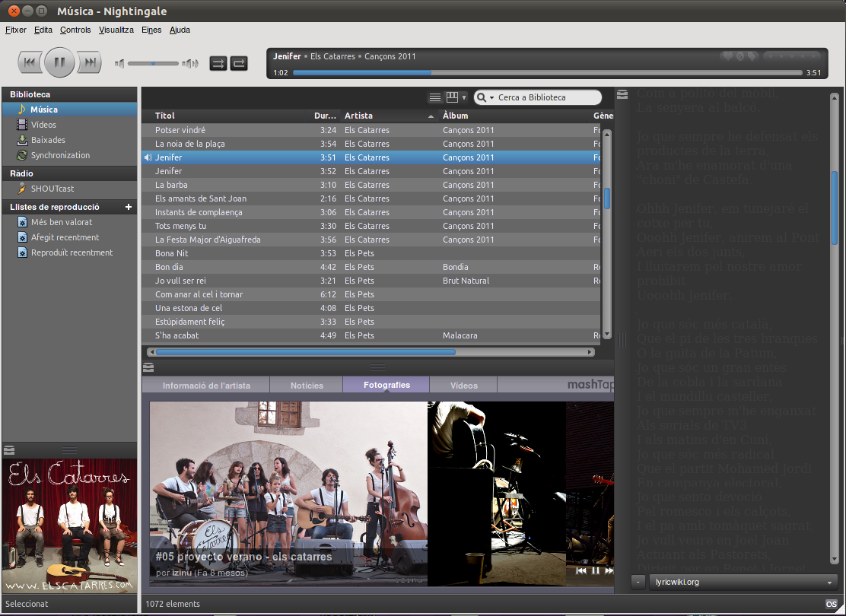Pause the playing song Jenifer
The width and height of the screenshot is (846, 616).
(x=59, y=62)
